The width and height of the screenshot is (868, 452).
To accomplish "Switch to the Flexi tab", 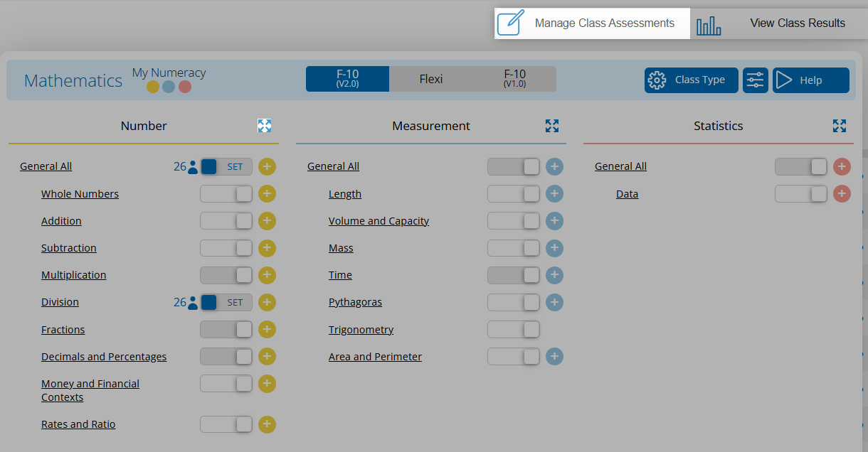I will pos(431,79).
